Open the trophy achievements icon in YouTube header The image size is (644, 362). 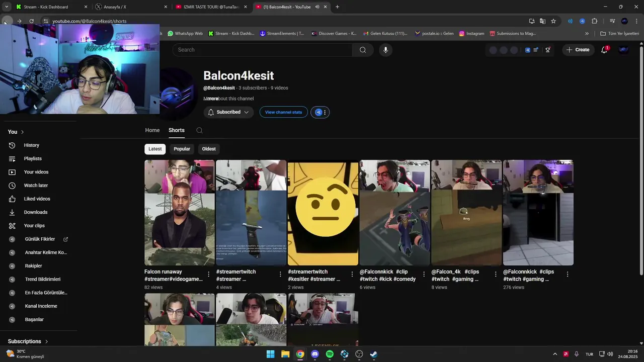[x=548, y=50]
